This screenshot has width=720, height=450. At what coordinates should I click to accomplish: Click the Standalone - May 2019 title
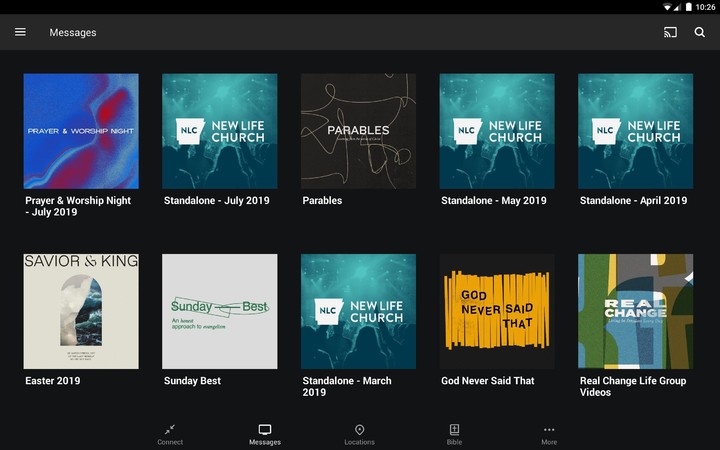pyautogui.click(x=494, y=201)
